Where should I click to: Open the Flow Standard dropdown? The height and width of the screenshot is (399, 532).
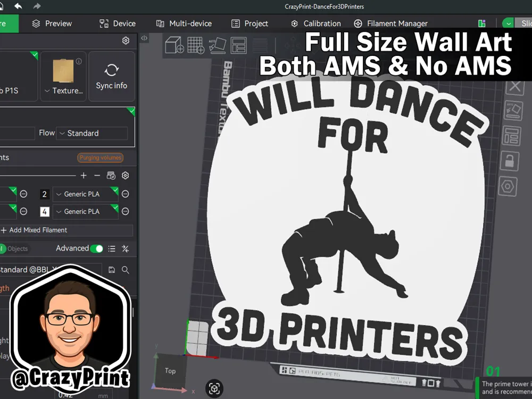[x=92, y=133]
